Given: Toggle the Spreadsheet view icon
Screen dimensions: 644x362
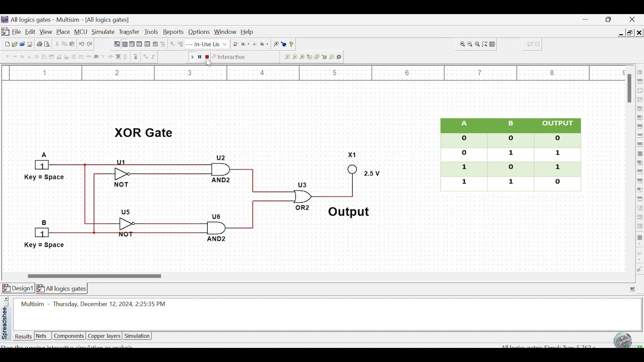Looking at the screenshot, I should (x=124, y=44).
